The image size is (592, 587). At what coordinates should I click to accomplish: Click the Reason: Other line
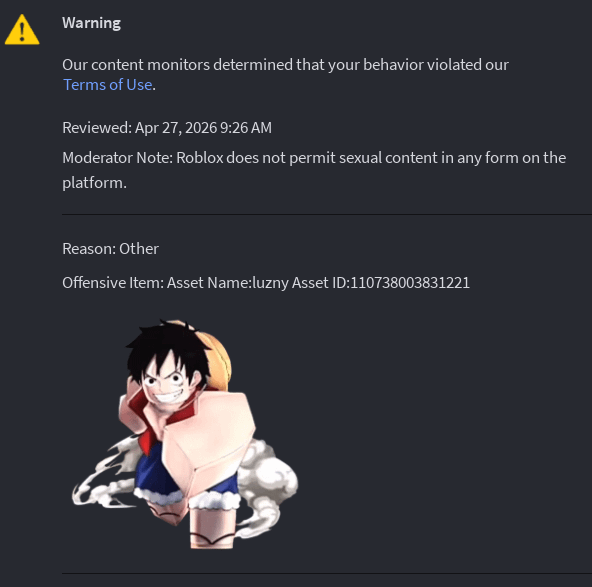tap(110, 249)
